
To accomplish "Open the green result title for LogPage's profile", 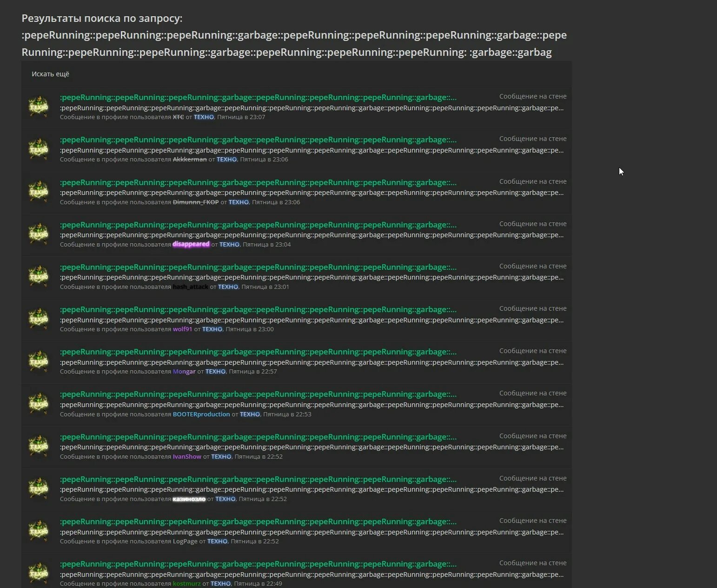I will pos(258,521).
